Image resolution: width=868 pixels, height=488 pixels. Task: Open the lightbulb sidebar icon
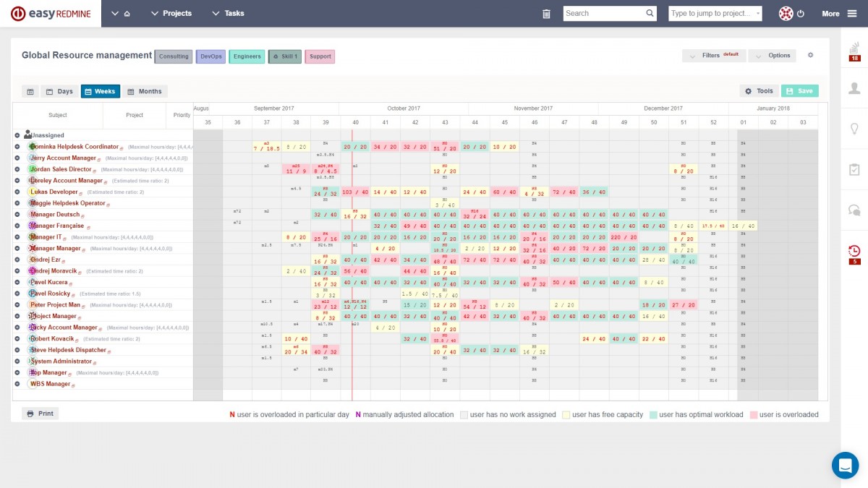(x=854, y=129)
